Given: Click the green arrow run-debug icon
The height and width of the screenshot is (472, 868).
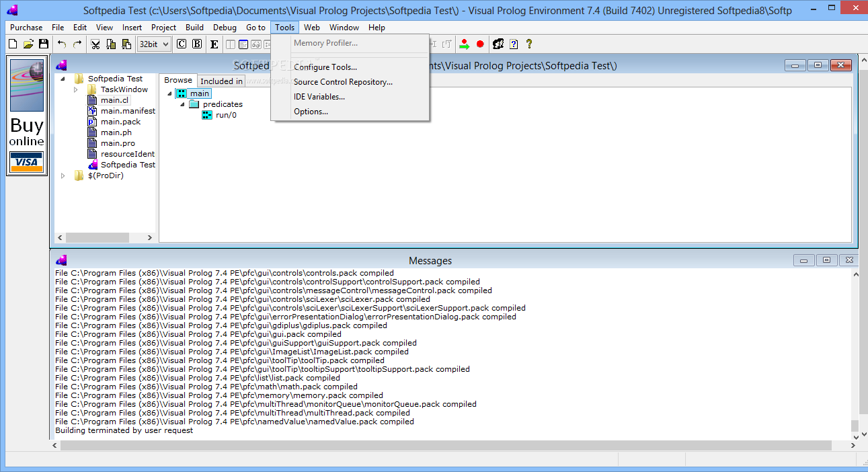Looking at the screenshot, I should pos(465,44).
